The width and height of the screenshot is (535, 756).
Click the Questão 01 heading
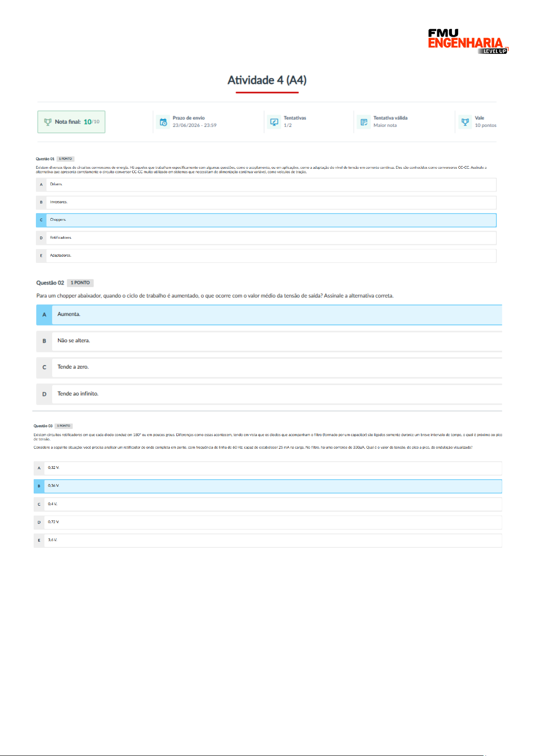click(x=45, y=159)
